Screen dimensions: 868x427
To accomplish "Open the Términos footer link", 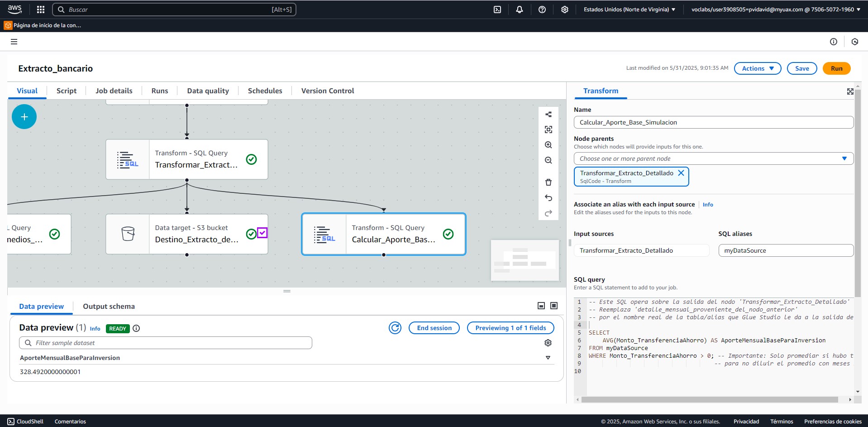I will 782,422.
